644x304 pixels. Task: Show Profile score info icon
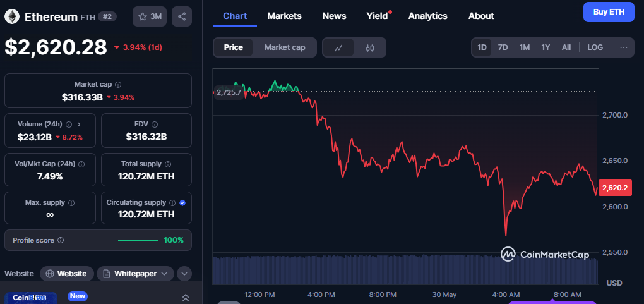coord(61,240)
